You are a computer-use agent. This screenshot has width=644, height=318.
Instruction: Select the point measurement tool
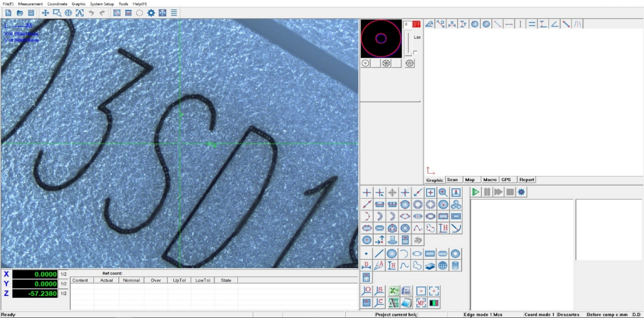click(366, 253)
